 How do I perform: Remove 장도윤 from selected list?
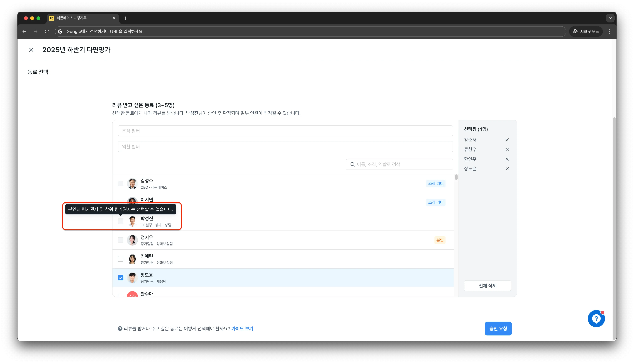[507, 168]
